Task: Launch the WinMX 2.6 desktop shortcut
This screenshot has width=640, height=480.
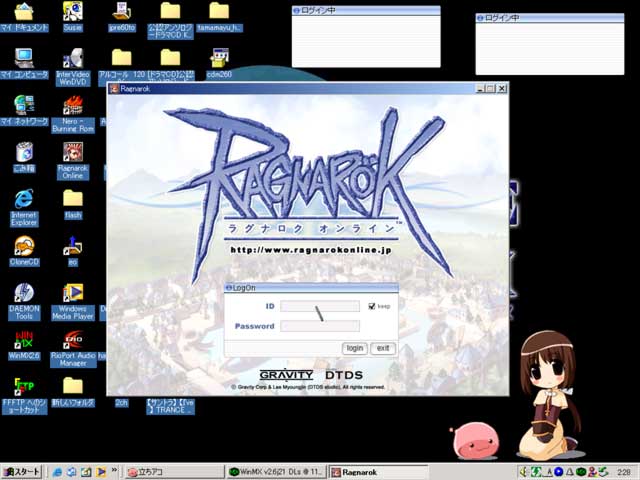Action: click(x=24, y=340)
